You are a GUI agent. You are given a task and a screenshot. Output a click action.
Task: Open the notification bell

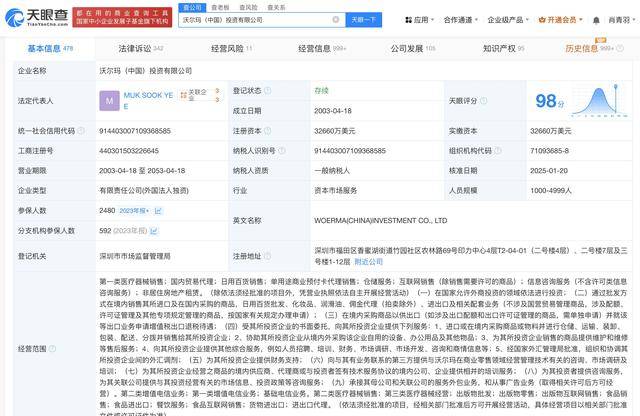tap(596, 20)
